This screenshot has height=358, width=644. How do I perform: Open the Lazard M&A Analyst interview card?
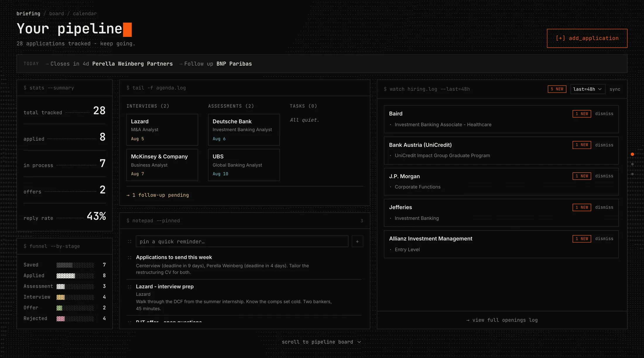click(x=162, y=130)
